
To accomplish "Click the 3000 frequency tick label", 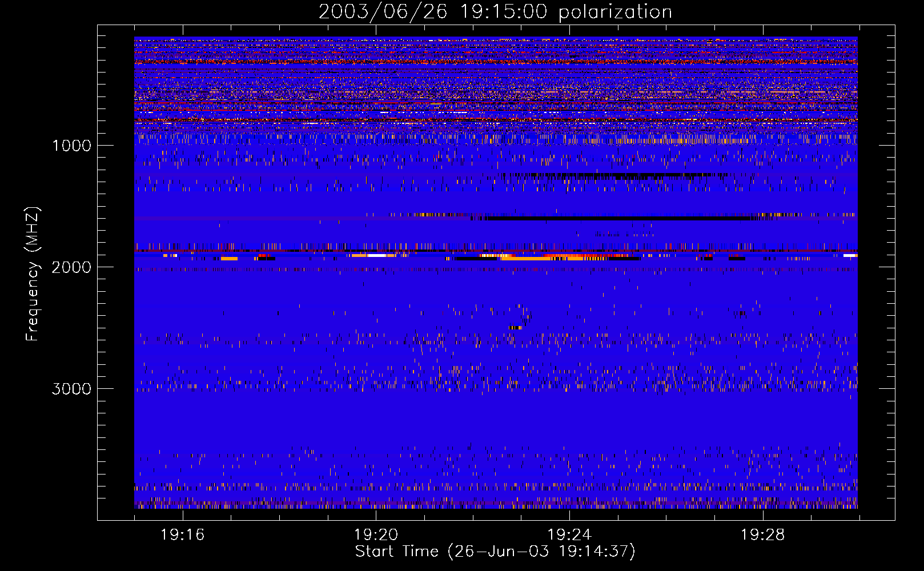I will 72,389.
